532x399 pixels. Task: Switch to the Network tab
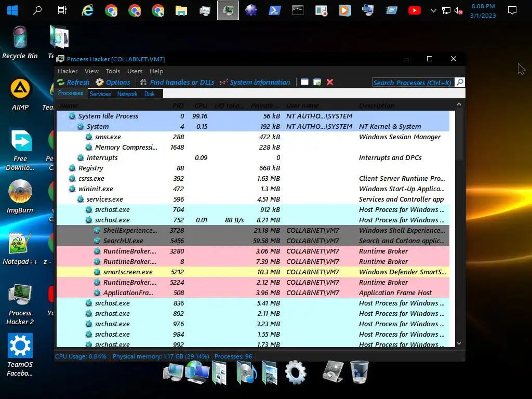click(x=127, y=94)
